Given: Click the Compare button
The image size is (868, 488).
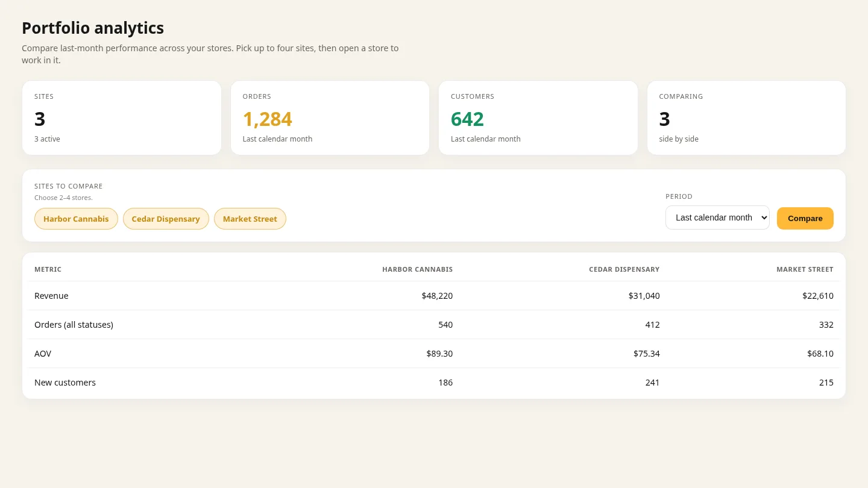Looking at the screenshot, I should pos(805,218).
